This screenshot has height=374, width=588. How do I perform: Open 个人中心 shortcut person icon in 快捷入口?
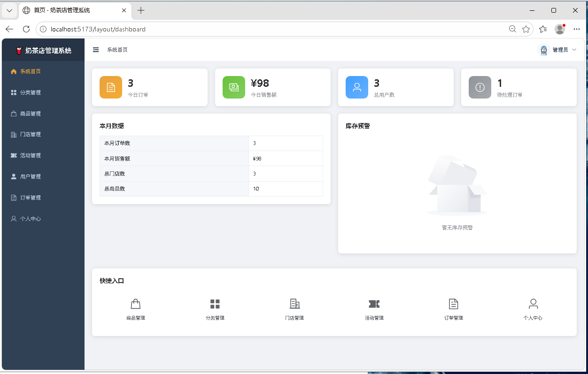point(533,304)
